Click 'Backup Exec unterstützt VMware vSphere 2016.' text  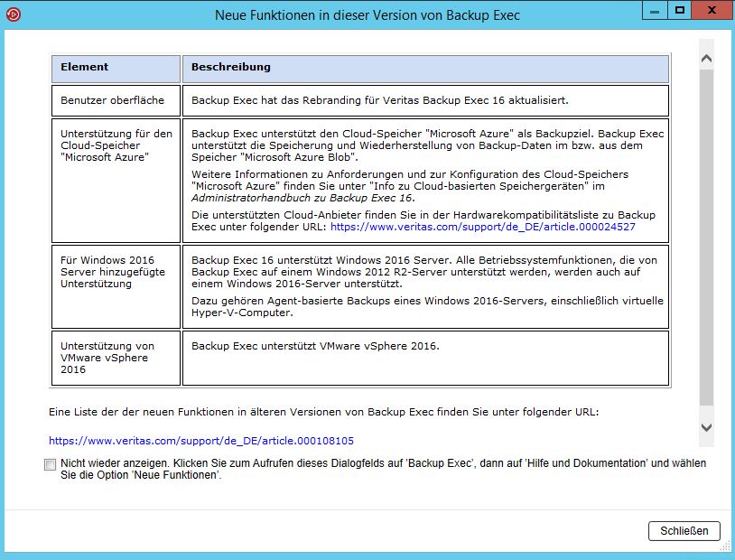point(315,346)
